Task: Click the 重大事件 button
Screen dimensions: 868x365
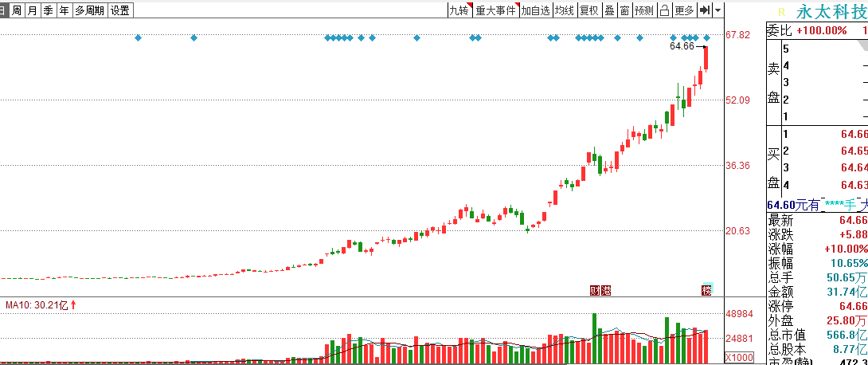Action: pos(495,10)
